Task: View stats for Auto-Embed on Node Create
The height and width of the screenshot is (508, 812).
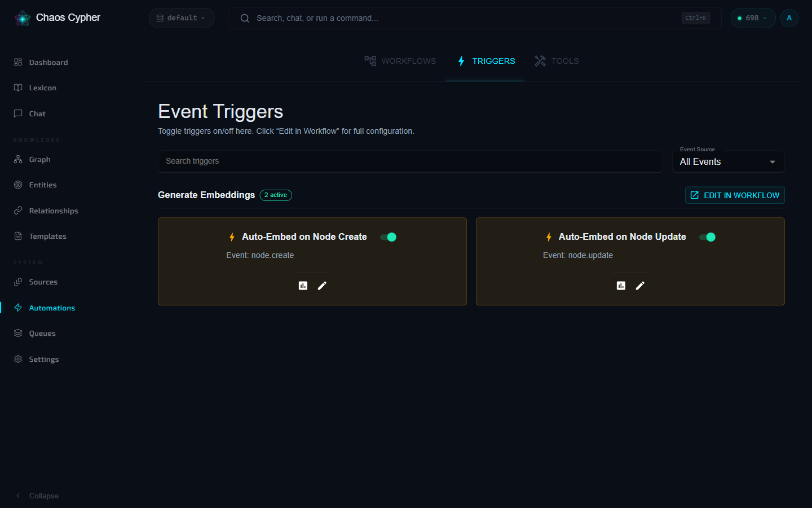Action: coord(303,286)
